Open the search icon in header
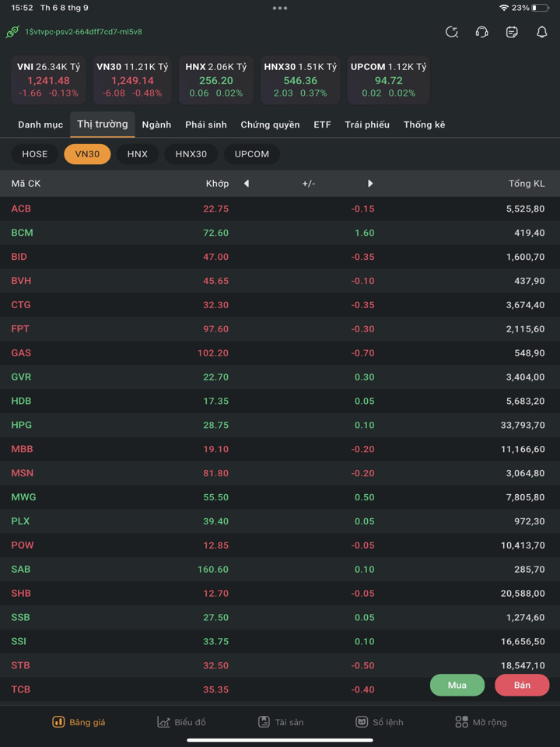This screenshot has height=747, width=560. [452, 32]
